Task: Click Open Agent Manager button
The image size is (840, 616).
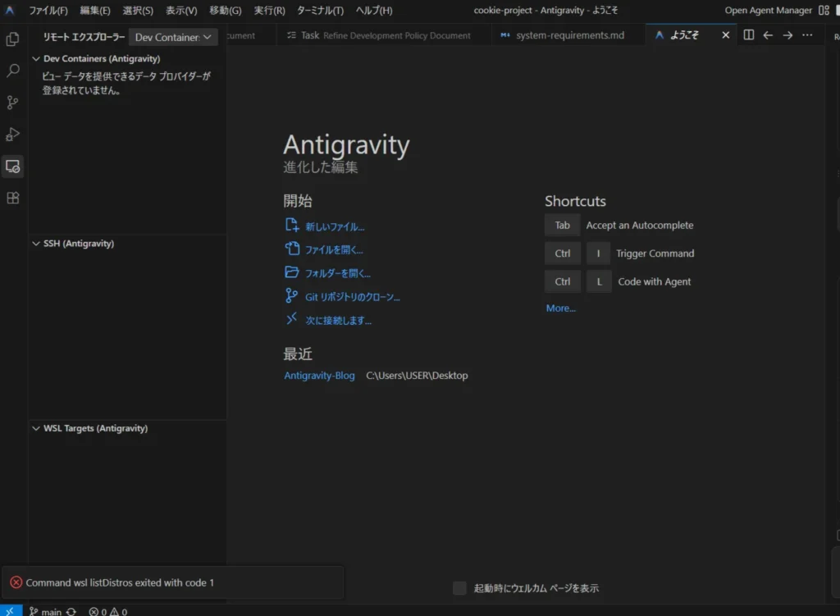Action: pos(768,10)
